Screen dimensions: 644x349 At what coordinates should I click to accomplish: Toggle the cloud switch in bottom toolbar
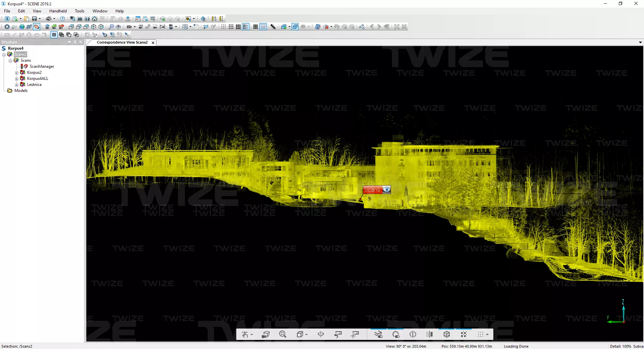(396, 334)
